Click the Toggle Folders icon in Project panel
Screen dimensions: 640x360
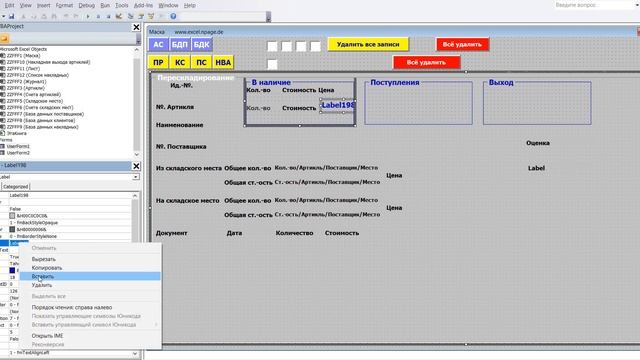pyautogui.click(x=4, y=38)
